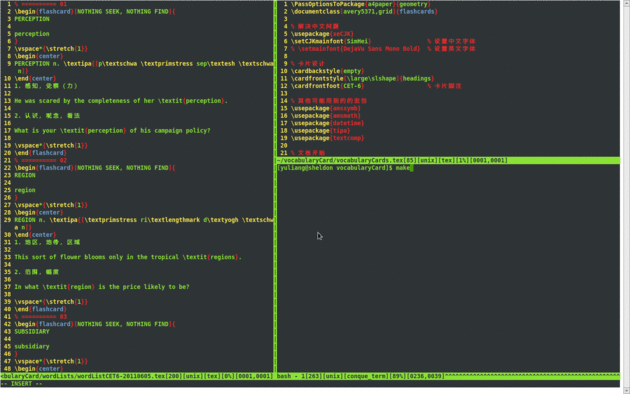The height and width of the screenshot is (394, 630).
Task: Click \begin{center} on line 28
Action: [x=39, y=212]
